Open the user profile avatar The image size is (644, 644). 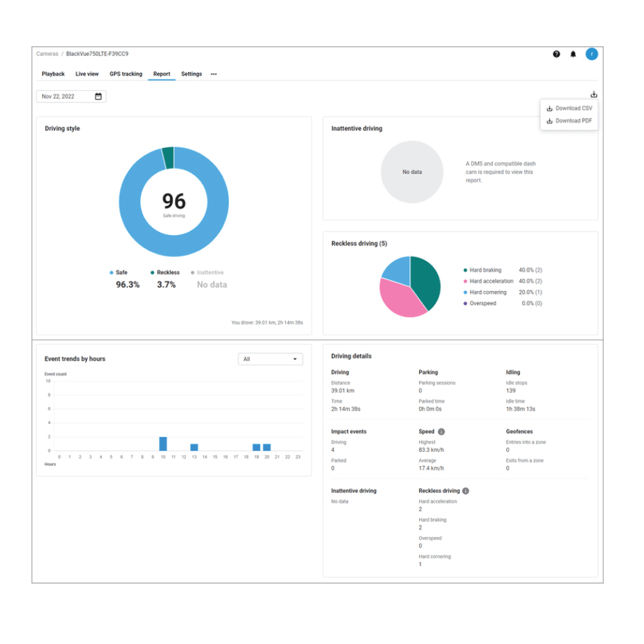point(592,55)
